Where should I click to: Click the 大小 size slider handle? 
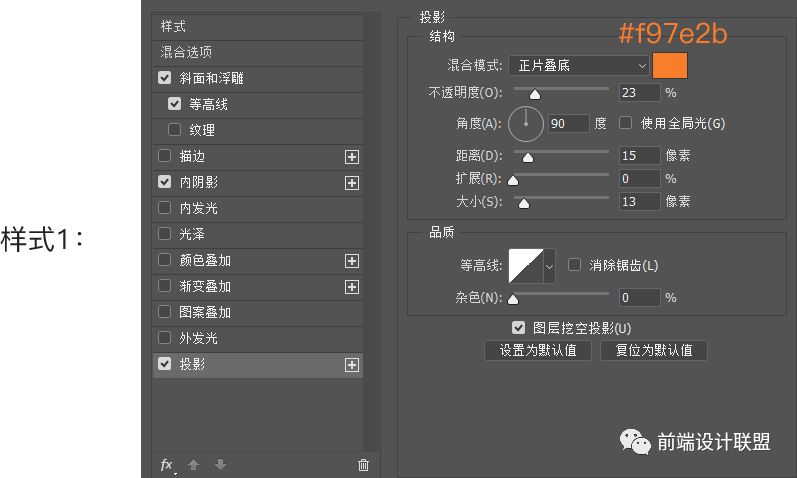click(x=524, y=203)
